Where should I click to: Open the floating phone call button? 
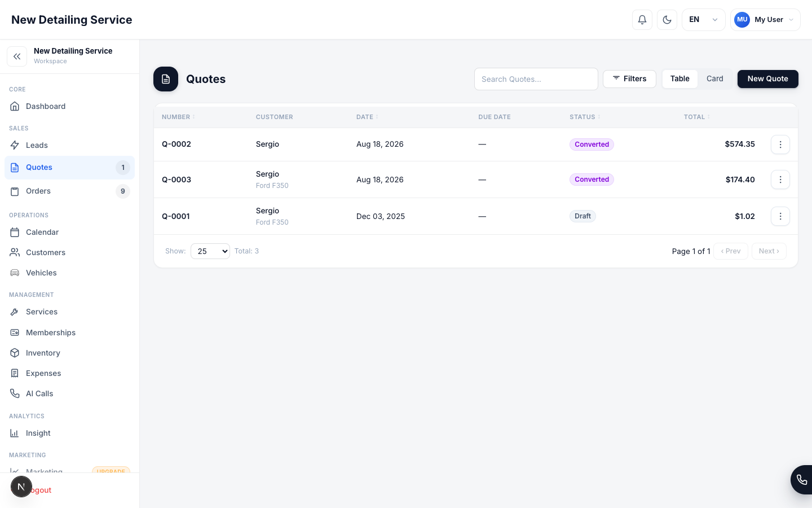click(802, 480)
